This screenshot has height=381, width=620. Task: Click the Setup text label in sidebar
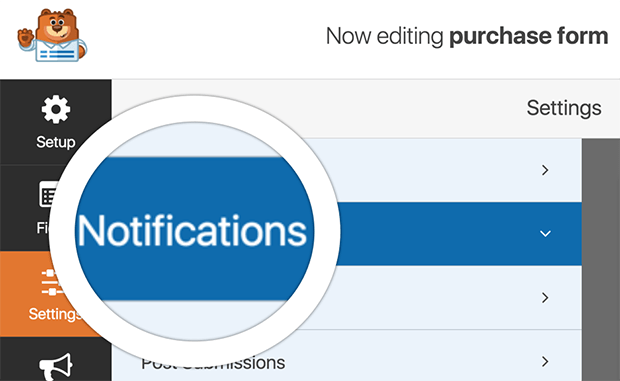click(x=56, y=142)
